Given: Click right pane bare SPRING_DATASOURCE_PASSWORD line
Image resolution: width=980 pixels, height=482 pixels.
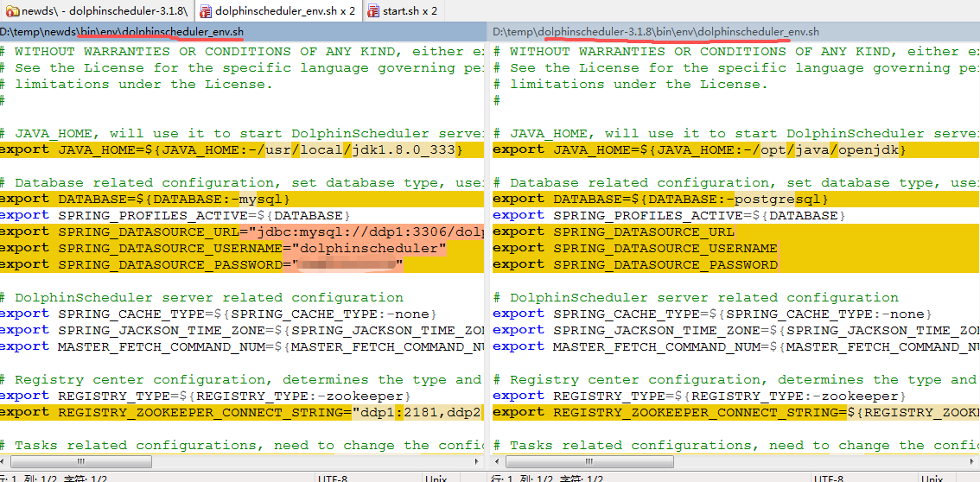Looking at the screenshot, I should coord(736,264).
